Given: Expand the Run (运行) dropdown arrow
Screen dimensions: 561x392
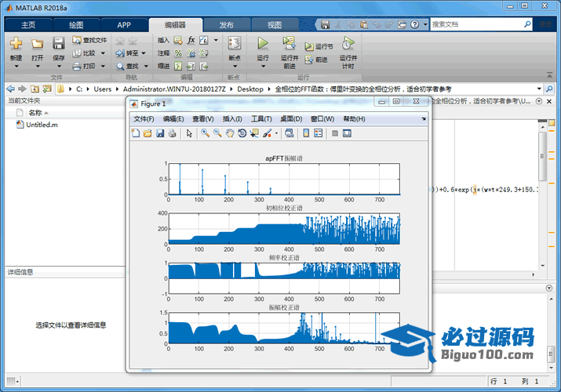Looking at the screenshot, I should pos(263,67).
